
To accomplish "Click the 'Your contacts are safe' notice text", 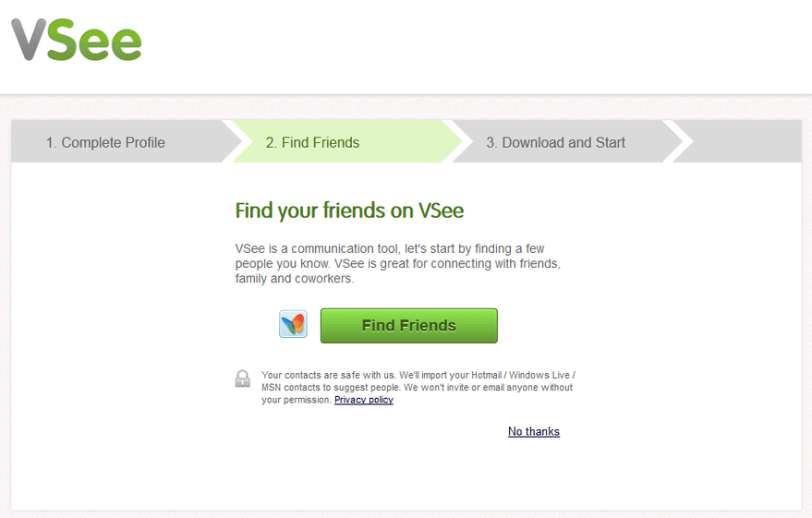I will (x=418, y=387).
